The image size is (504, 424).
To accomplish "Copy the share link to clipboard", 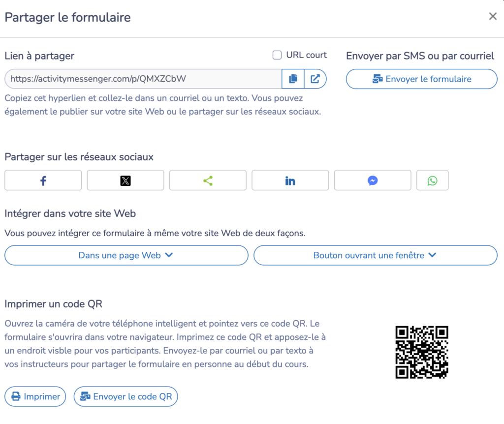I will click(293, 79).
